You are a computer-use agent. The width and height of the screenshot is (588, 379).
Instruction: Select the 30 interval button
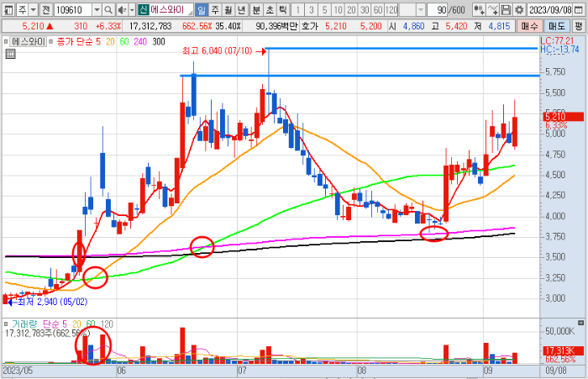[x=365, y=9]
